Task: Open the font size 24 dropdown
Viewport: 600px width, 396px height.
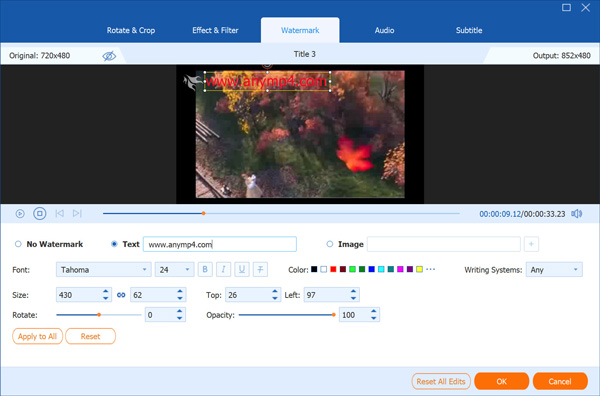Action: (174, 269)
